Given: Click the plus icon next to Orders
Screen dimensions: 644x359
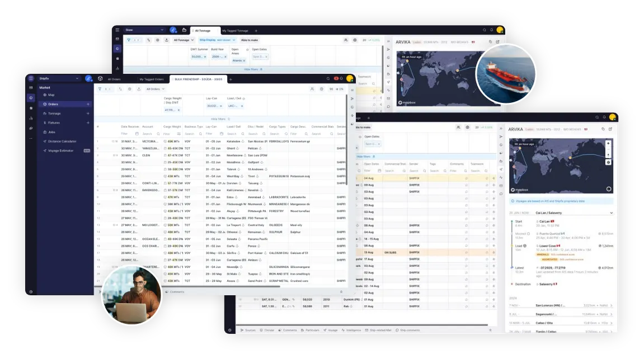Looking at the screenshot, I should (88, 104).
